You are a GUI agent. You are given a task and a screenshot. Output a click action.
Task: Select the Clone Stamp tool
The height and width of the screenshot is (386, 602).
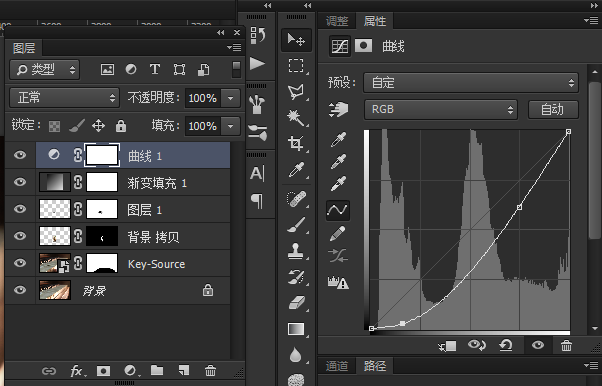point(296,251)
